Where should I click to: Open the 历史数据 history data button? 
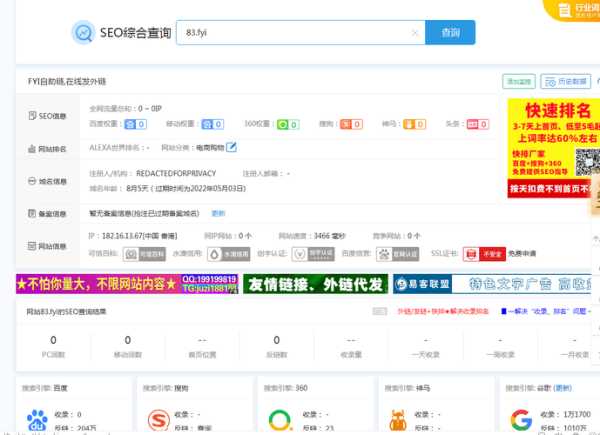click(566, 81)
